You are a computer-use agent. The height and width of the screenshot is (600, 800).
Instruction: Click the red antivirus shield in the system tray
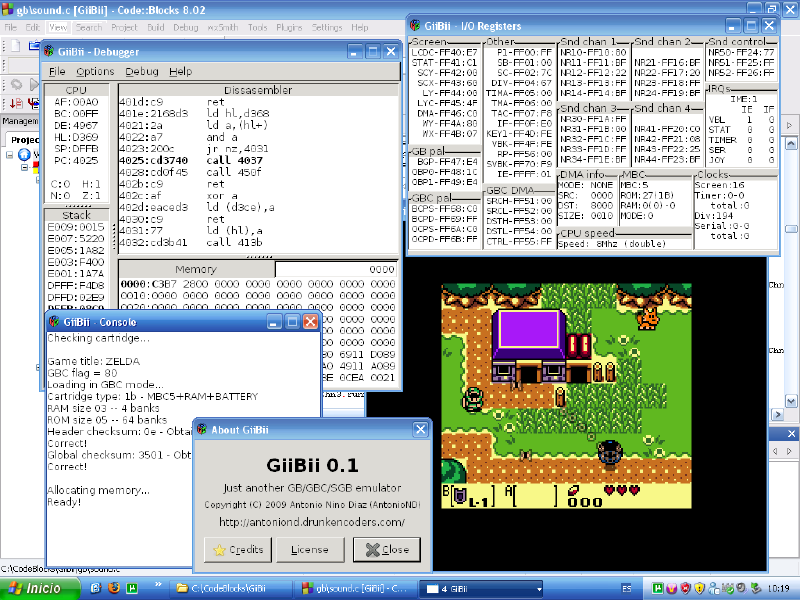[685, 589]
